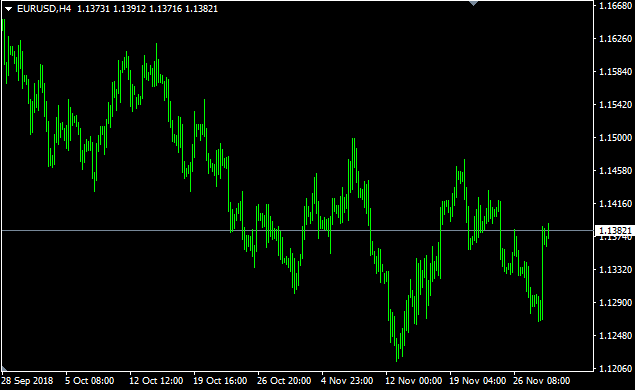
Task: Click the chart shift marker triangle on top edge
Action: [473, 3]
